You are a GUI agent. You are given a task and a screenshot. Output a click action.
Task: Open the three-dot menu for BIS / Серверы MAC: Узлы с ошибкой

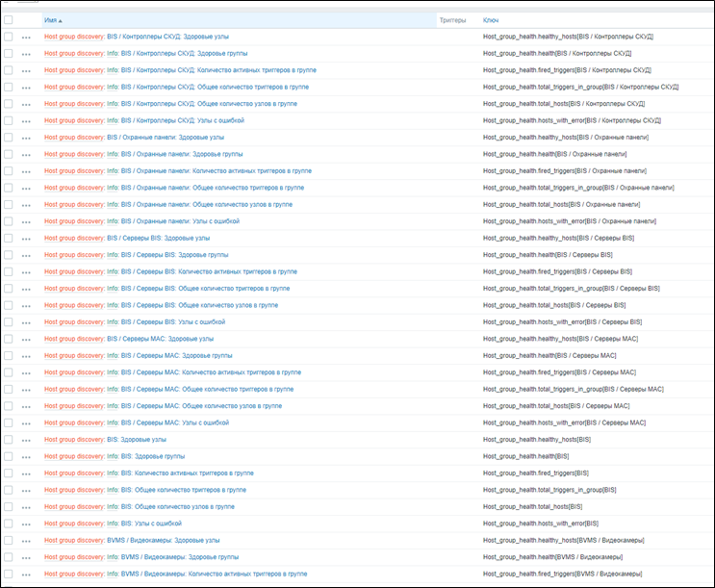pos(26,422)
